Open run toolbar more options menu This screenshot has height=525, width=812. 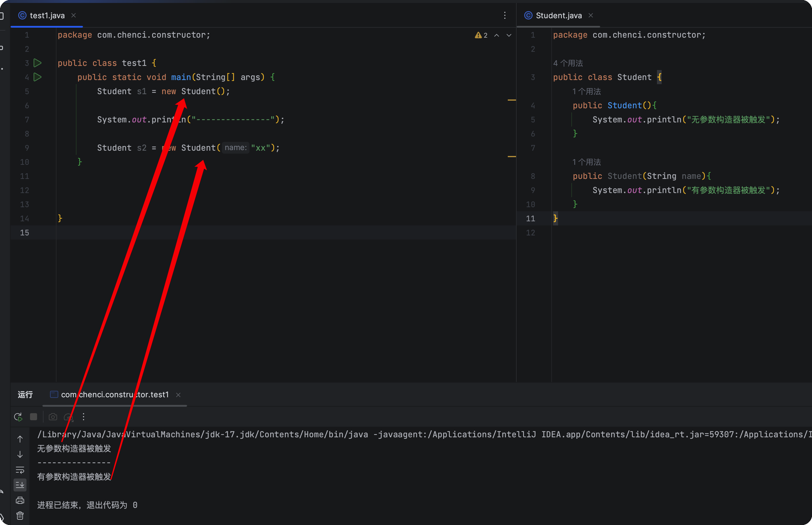tap(84, 417)
